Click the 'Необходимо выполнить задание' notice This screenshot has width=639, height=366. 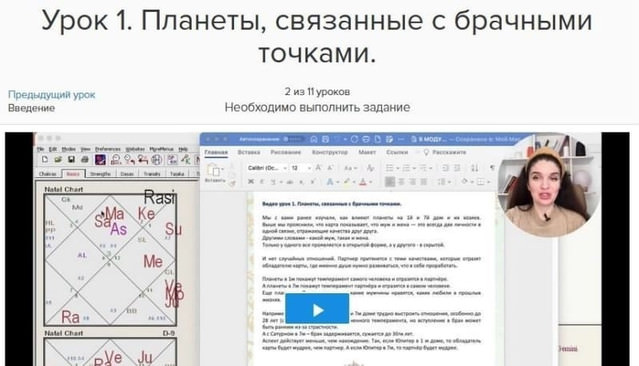pyautogui.click(x=317, y=107)
